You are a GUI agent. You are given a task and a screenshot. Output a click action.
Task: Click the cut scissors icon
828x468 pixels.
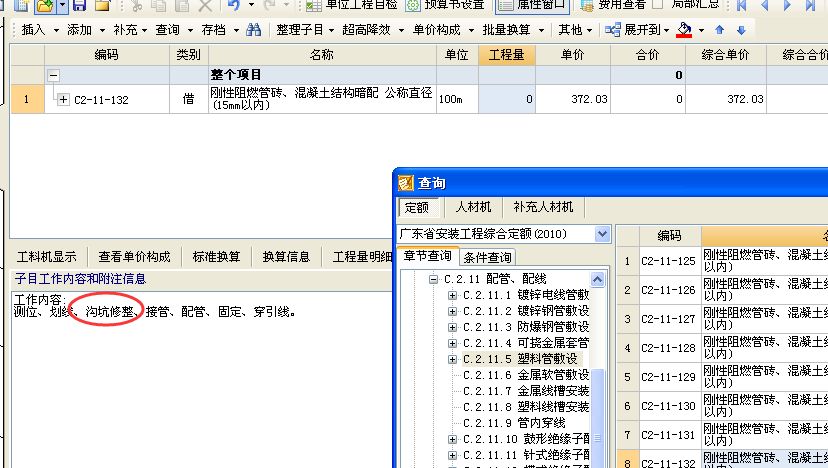(x=136, y=5)
